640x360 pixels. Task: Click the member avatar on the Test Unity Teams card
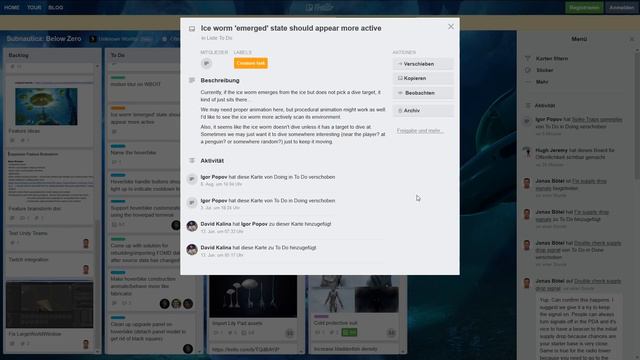pyautogui.click(x=86, y=243)
